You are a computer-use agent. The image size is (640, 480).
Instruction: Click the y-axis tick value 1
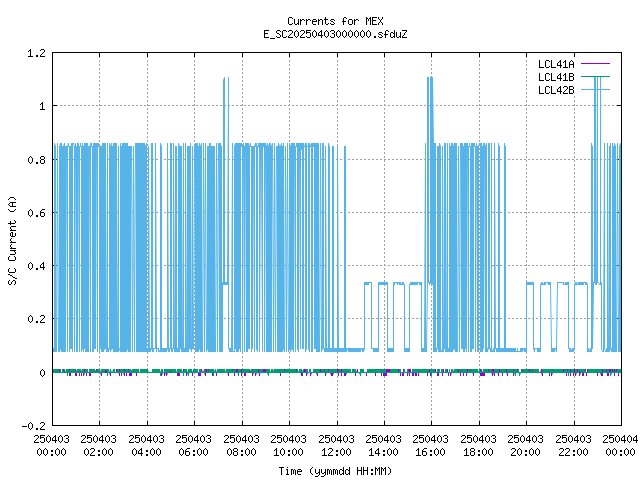42,107
